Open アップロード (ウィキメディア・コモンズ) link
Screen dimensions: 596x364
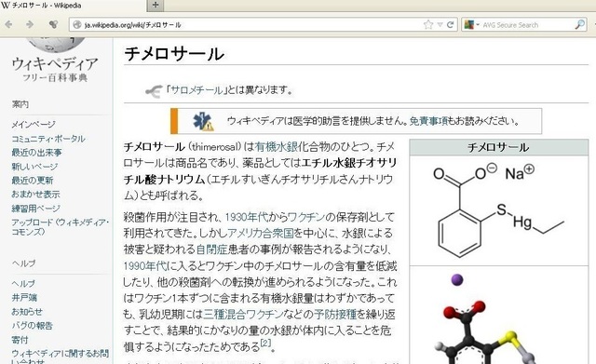(x=60, y=227)
